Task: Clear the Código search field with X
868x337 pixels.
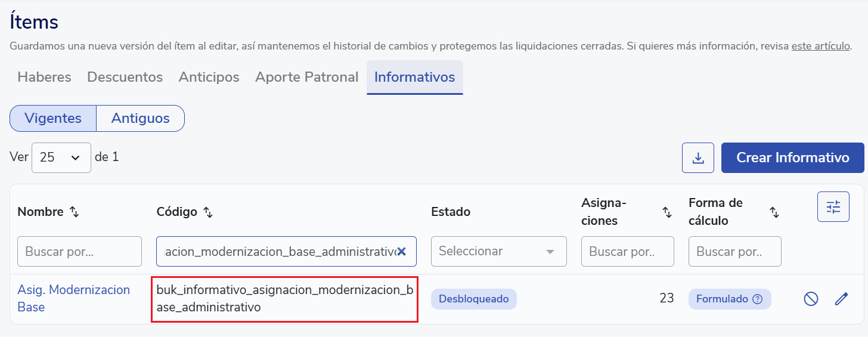Action: 402,252
